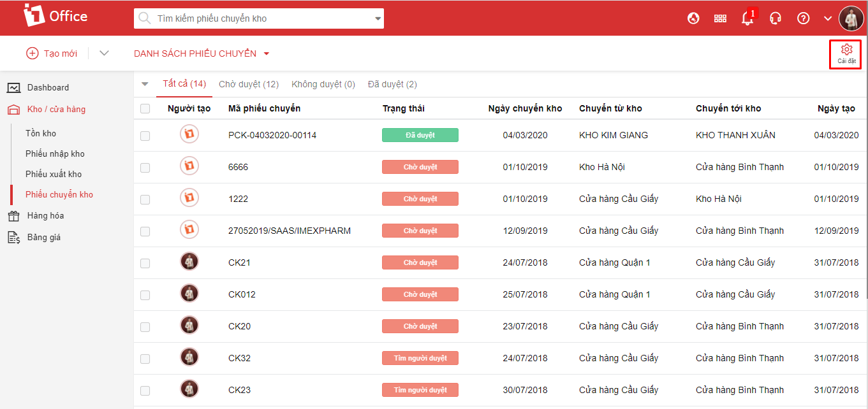
Task: Switch to Đã duyệt (2) tab
Action: tap(392, 84)
